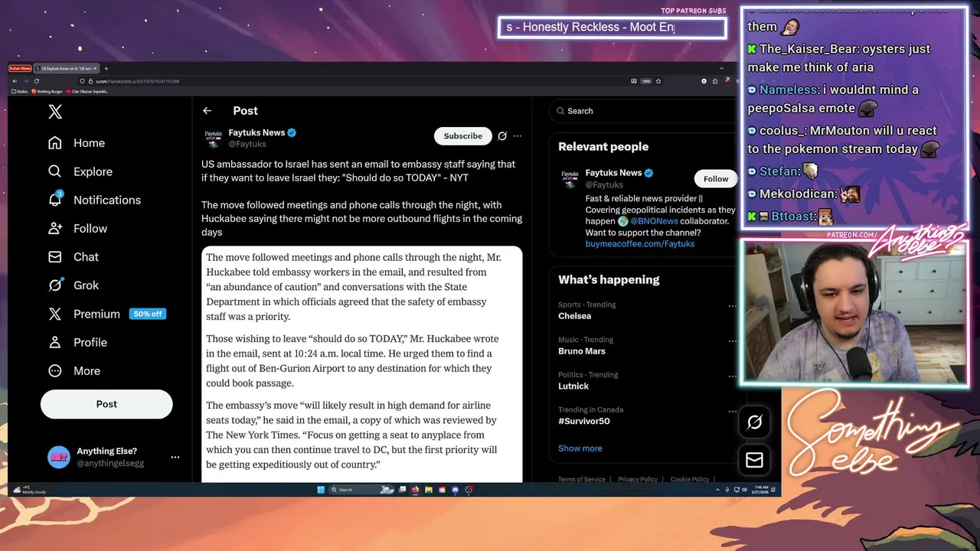Open Faytuks News author name on post
This screenshot has width=980, height=551.
click(256, 132)
